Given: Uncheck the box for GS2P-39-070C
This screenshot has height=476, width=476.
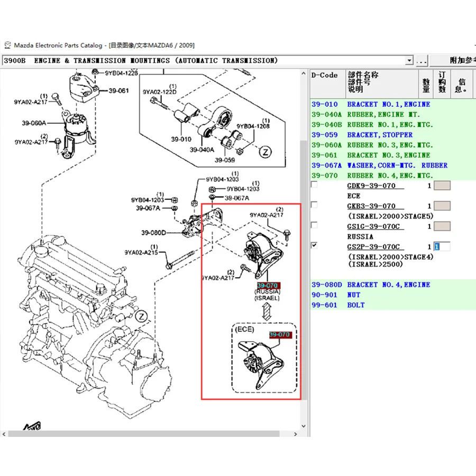Looking at the screenshot, I should 314,245.
